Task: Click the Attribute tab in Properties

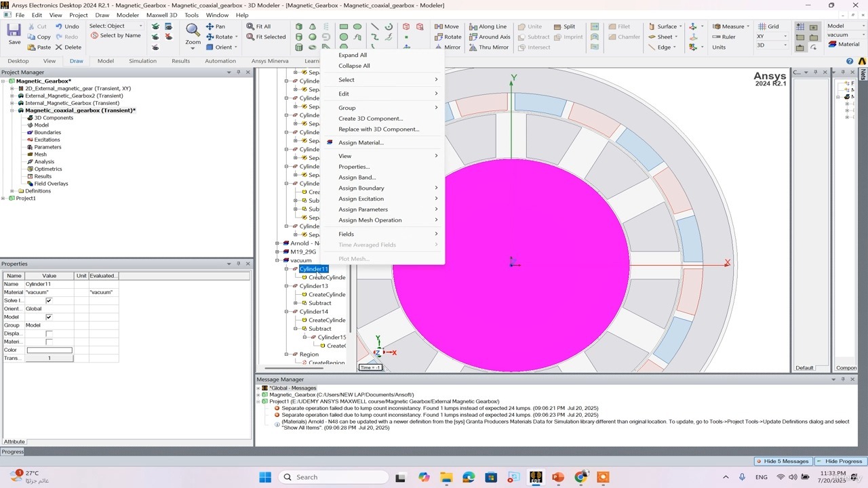Action: pyautogui.click(x=14, y=441)
